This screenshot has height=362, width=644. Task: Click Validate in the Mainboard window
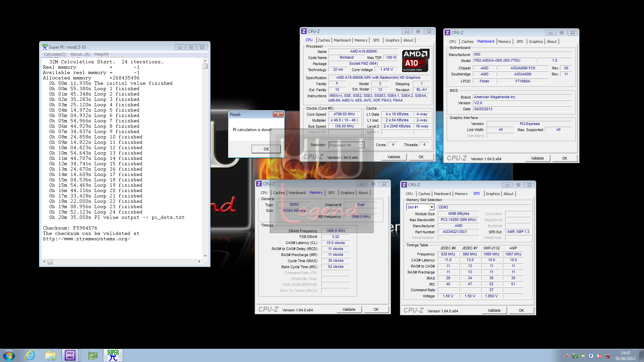(537, 158)
